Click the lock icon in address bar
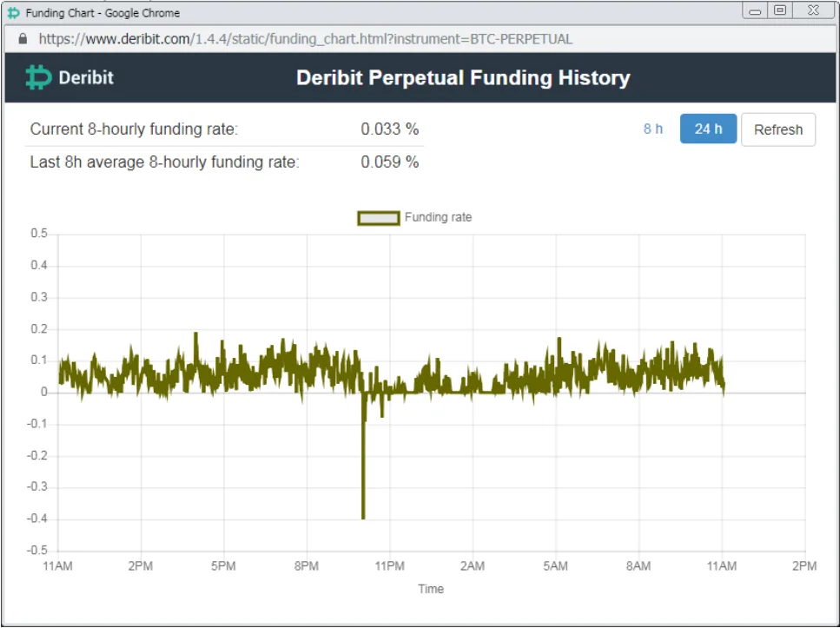This screenshot has height=628, width=840. point(23,39)
